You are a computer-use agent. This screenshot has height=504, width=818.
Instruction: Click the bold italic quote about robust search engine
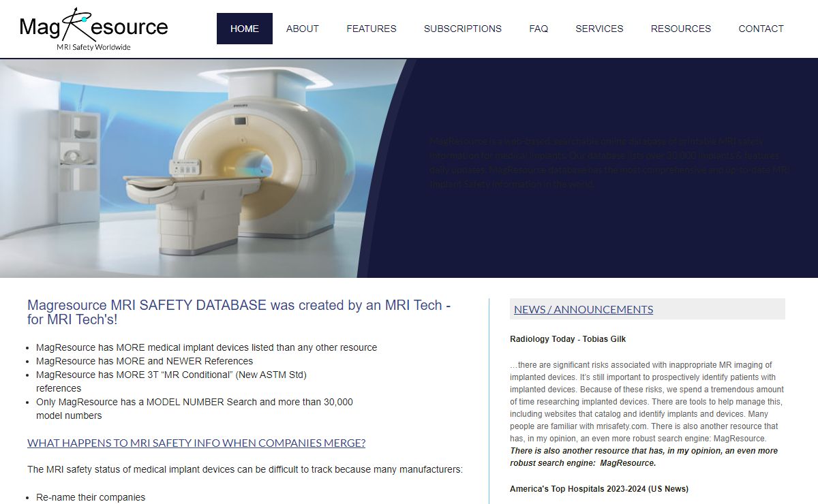[x=643, y=457]
